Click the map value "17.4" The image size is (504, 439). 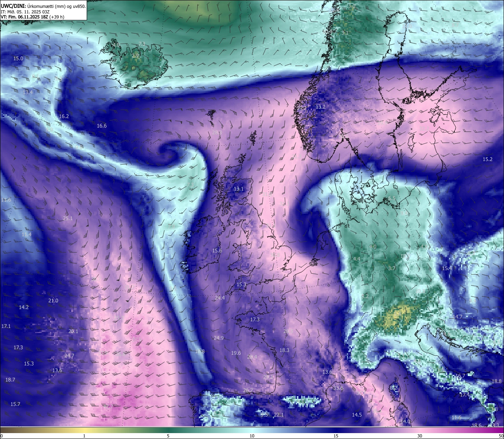coord(465,395)
